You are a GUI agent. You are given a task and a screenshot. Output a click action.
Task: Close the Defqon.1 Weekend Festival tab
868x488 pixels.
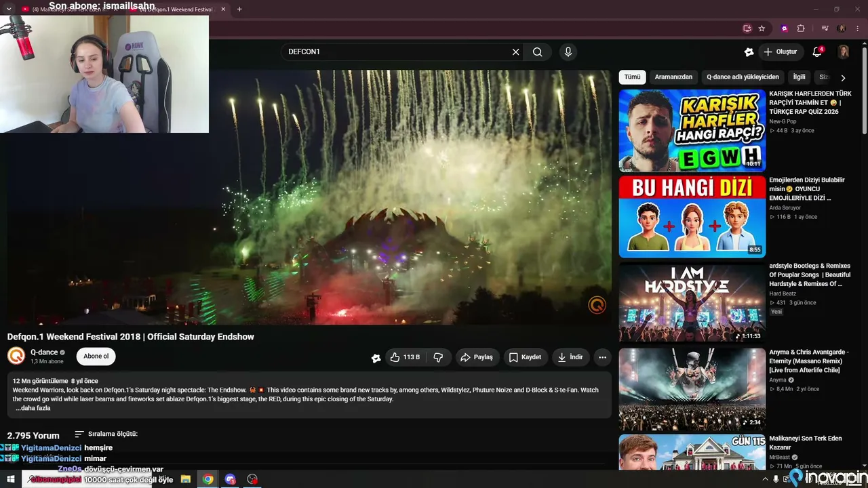tap(223, 9)
